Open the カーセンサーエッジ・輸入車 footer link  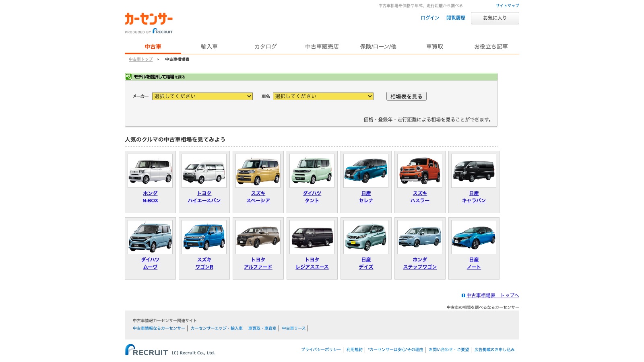click(217, 329)
